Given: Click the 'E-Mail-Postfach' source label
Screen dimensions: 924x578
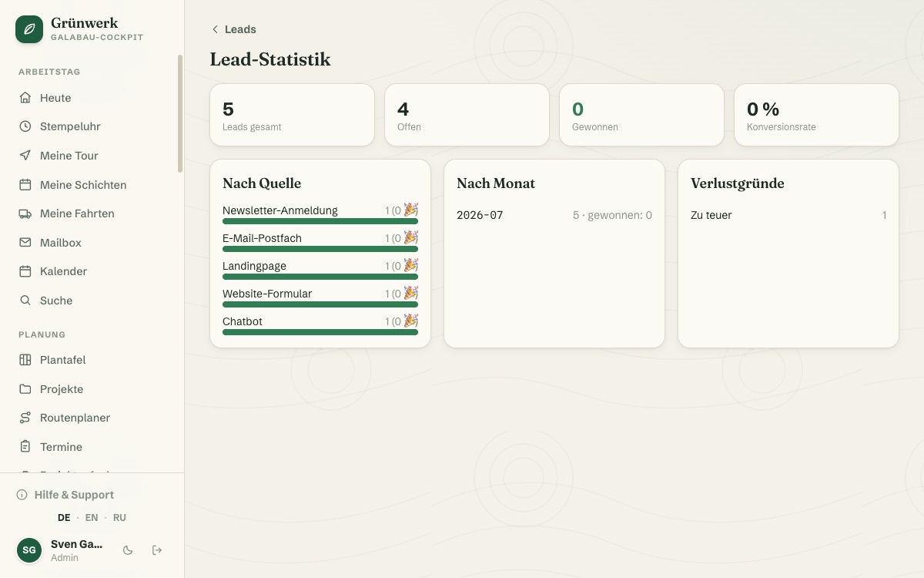Looking at the screenshot, I should (262, 238).
